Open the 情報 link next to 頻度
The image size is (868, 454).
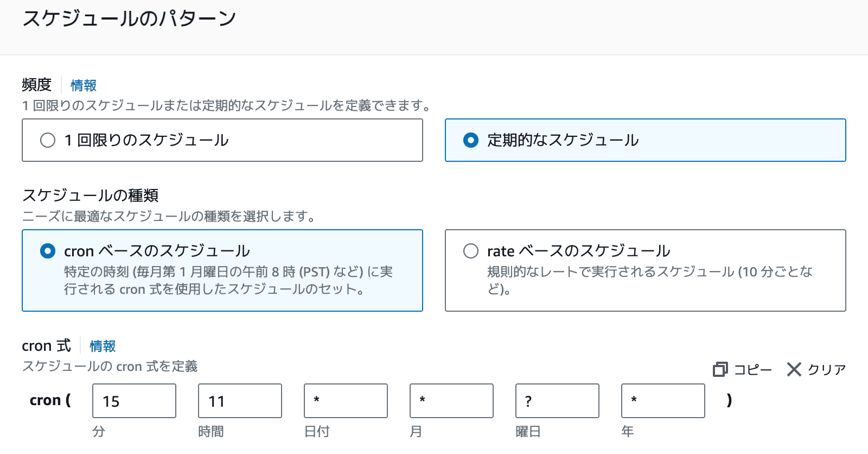84,85
